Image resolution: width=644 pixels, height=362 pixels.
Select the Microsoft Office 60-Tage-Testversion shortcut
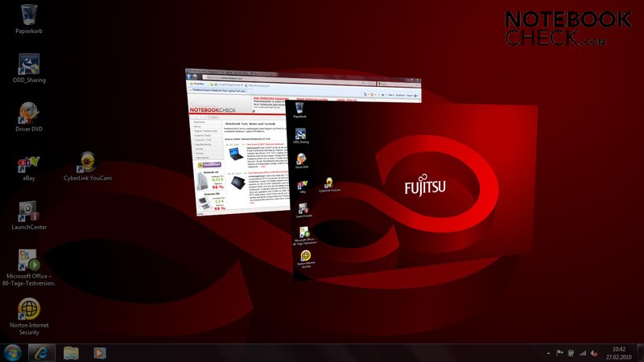[x=29, y=268]
